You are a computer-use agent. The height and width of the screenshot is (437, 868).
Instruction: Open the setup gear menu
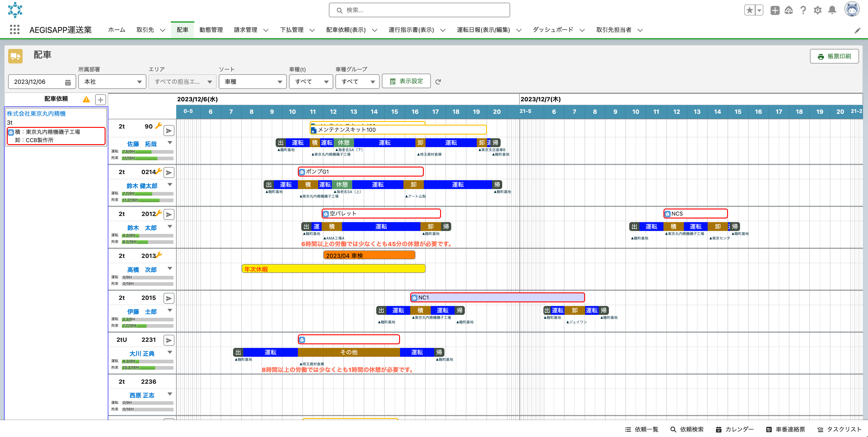817,10
